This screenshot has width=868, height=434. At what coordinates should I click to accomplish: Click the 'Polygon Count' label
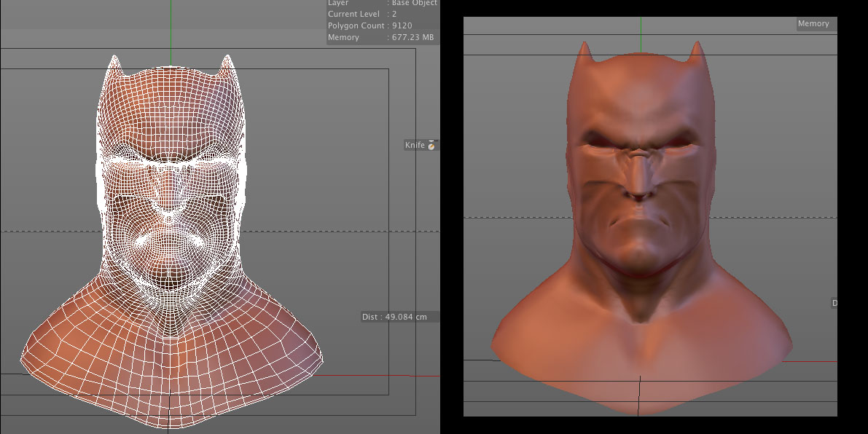(x=356, y=25)
